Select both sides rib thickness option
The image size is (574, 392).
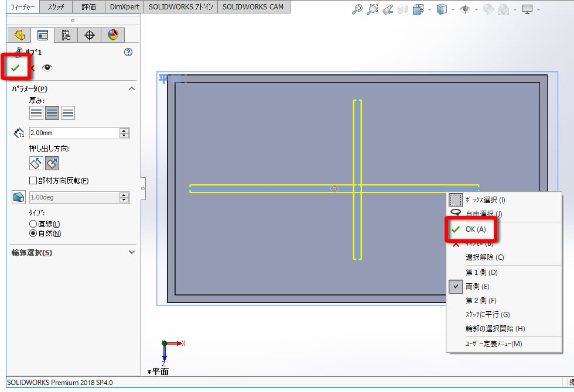pos(52,113)
